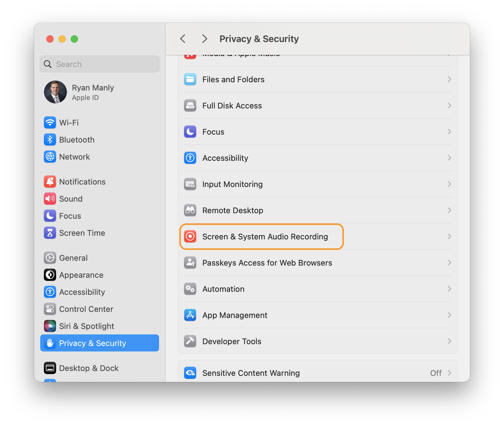Open Wi-Fi settings label
Screen dimensions: 504x427
[x=69, y=123]
